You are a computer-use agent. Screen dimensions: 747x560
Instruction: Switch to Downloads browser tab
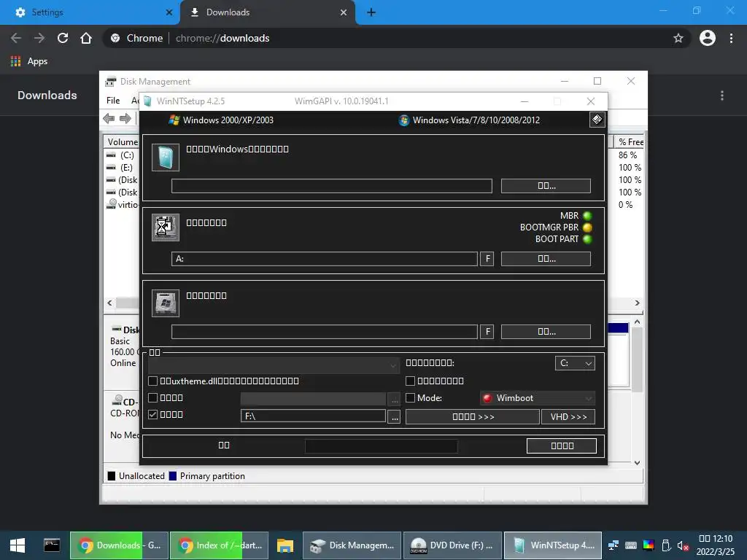267,12
